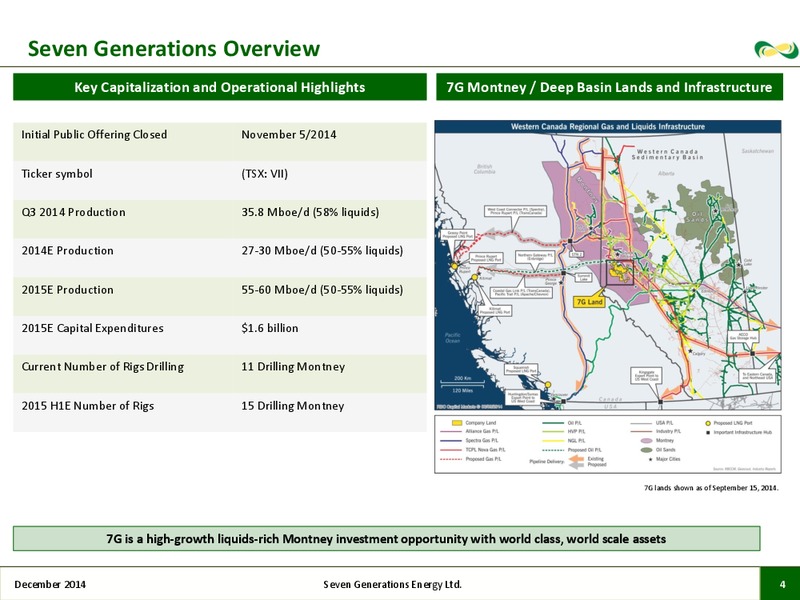Screen dimensions: 800x600
Task: Click the 35.8 Mboe/d (58% liquids) value
Action: (310, 212)
